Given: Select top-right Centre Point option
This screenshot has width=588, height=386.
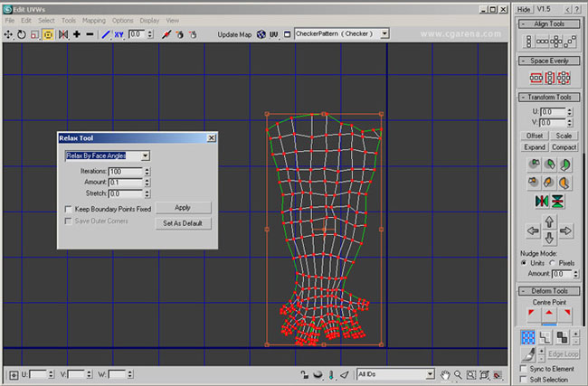Looking at the screenshot, I should pos(566,314).
